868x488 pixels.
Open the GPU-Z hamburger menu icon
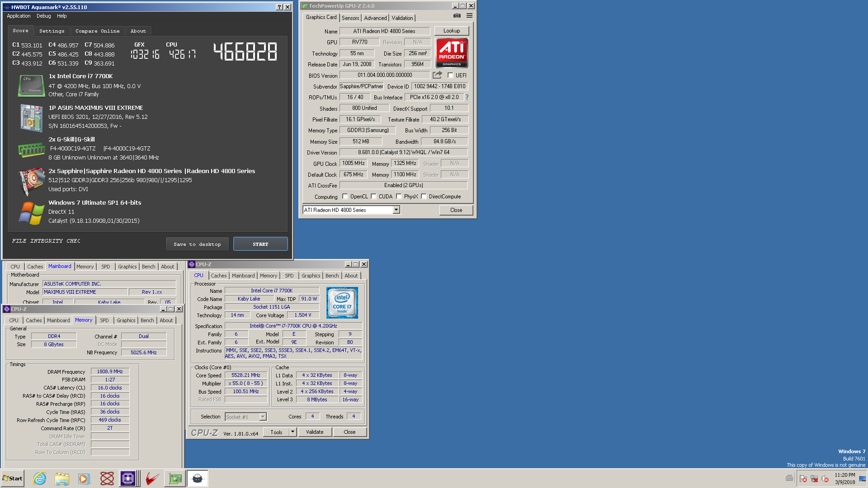tap(469, 15)
